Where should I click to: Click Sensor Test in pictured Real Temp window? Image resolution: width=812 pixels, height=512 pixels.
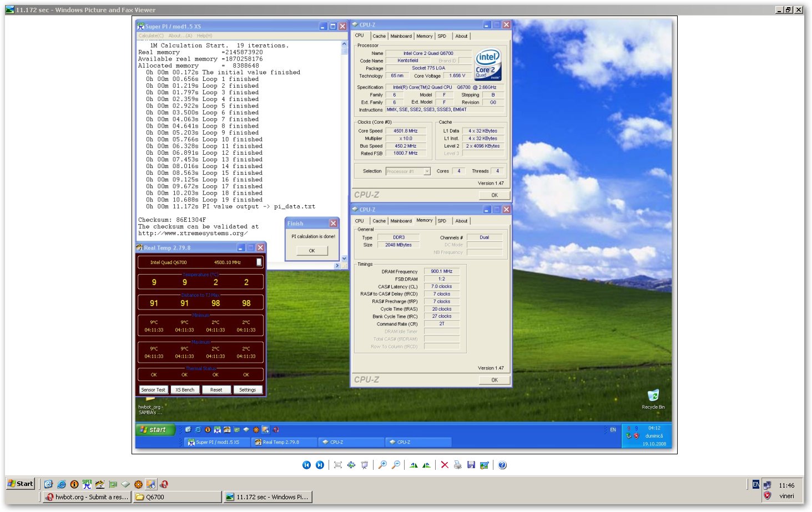coord(153,389)
